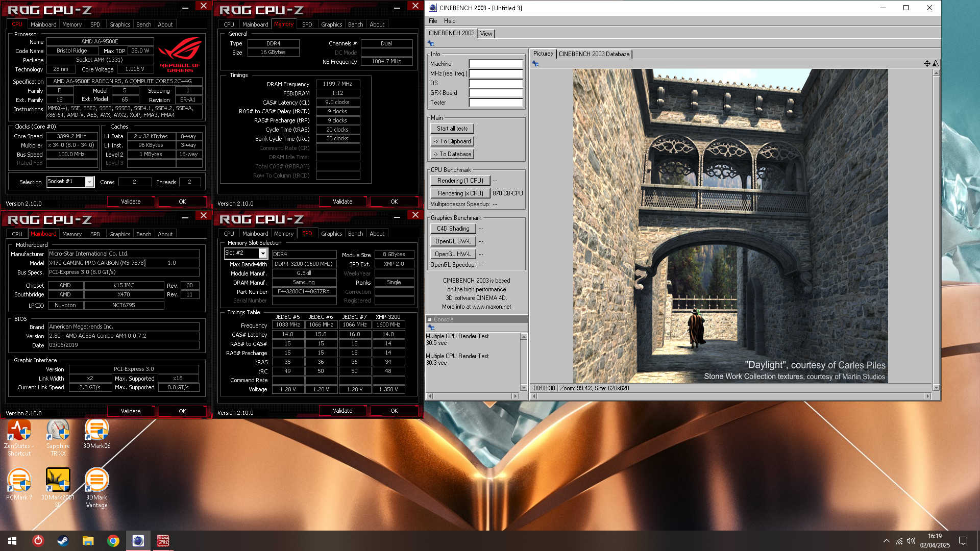
Task: Open volume control tray icon
Action: tap(911, 541)
